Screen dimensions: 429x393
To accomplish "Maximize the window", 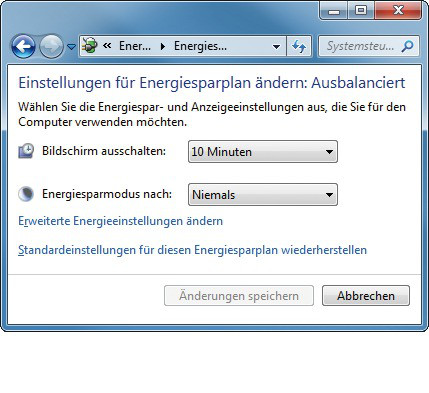I will coord(361,10).
